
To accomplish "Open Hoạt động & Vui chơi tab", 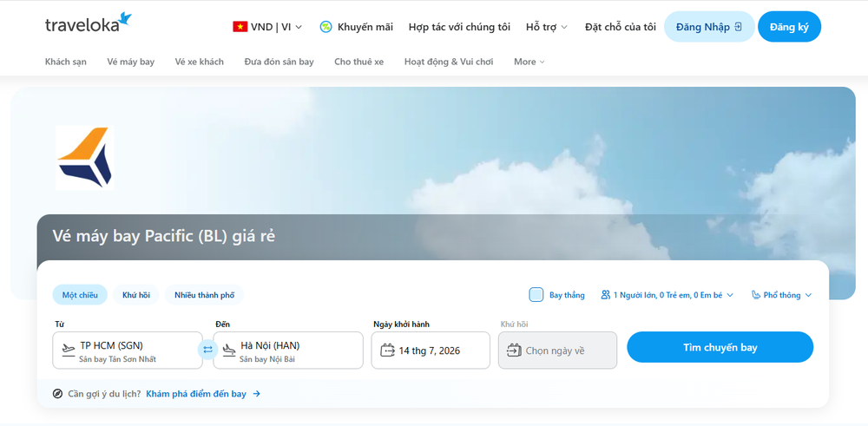I will (449, 62).
